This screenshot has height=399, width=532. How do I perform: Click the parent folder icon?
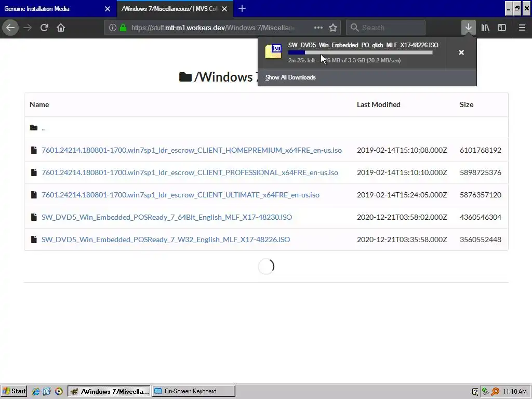click(x=34, y=128)
